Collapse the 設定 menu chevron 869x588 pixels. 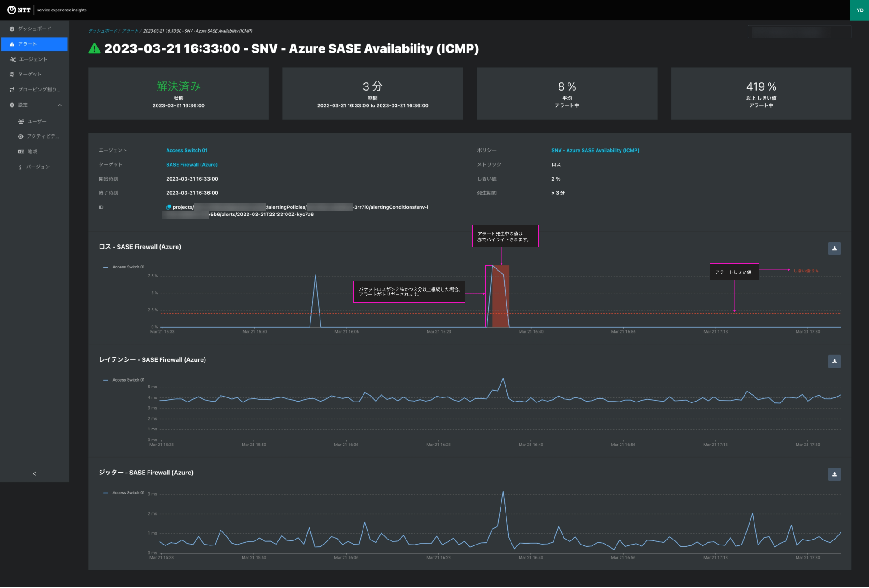[x=60, y=105]
